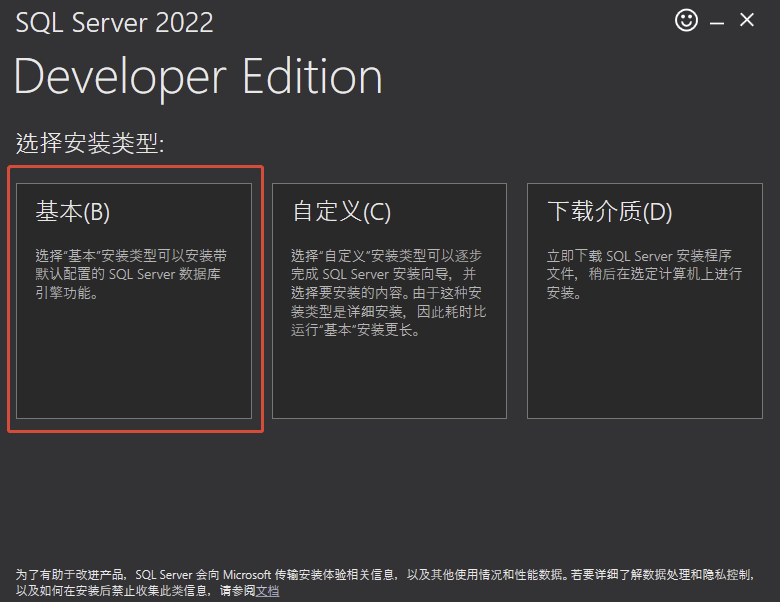
Task: Select the 下载介质(D) download media option
Action: point(609,212)
